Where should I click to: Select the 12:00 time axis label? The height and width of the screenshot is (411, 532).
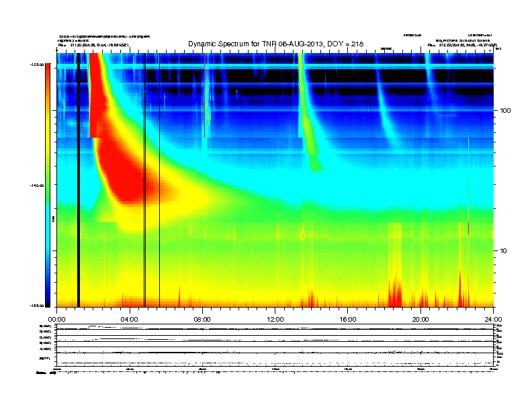(275, 320)
